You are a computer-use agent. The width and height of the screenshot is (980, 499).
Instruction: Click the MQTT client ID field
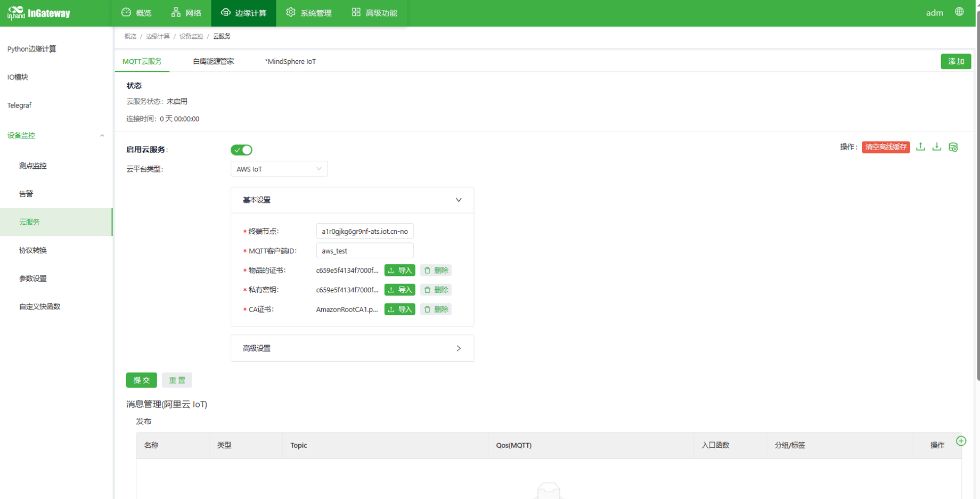click(365, 251)
